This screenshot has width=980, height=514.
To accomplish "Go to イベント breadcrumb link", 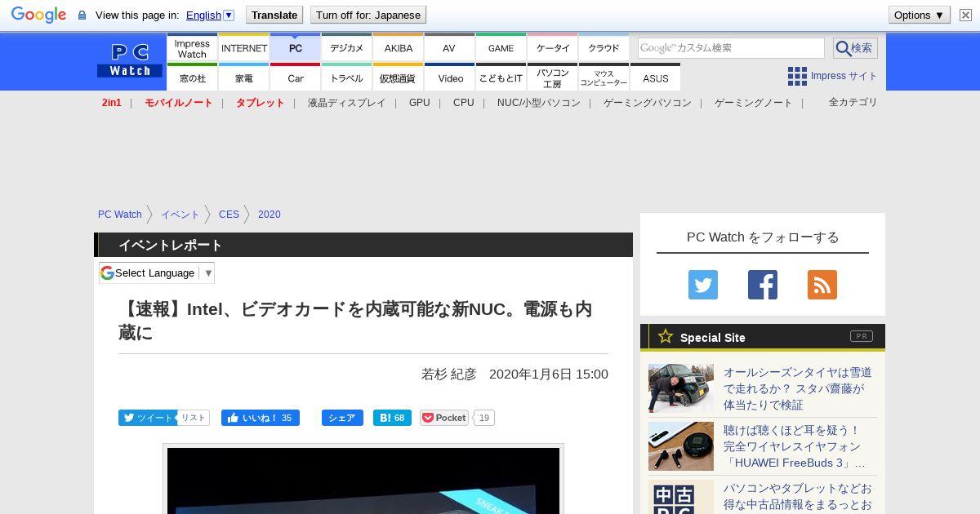I will point(180,215).
